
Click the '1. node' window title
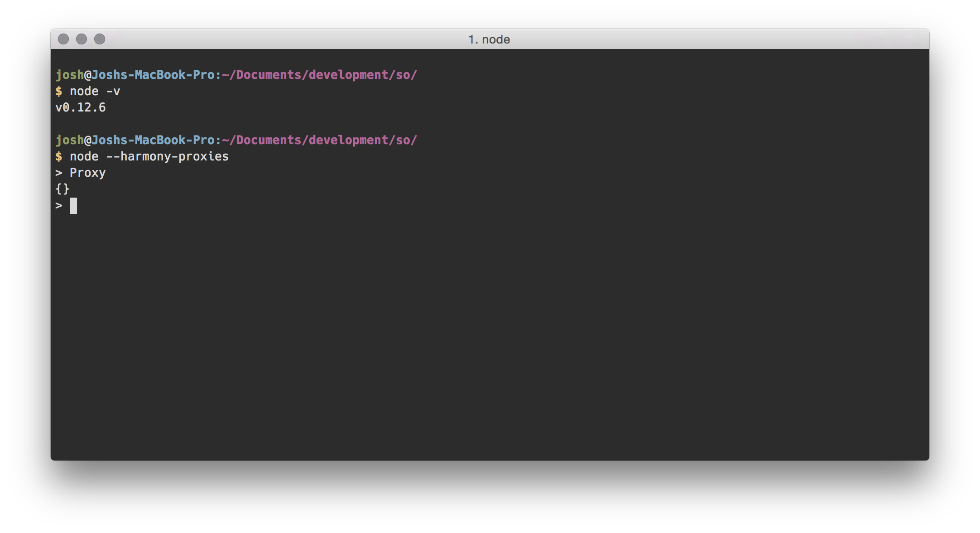tap(489, 39)
